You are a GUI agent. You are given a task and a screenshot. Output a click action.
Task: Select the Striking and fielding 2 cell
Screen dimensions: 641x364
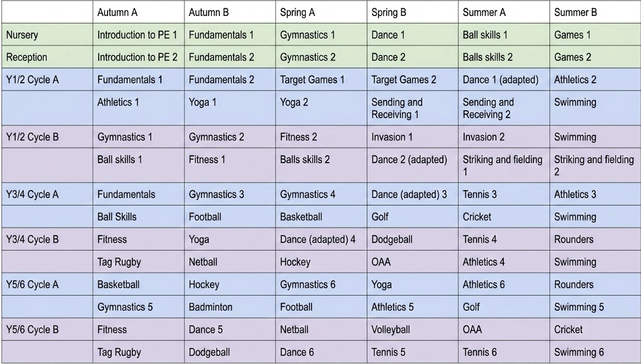tap(595, 165)
